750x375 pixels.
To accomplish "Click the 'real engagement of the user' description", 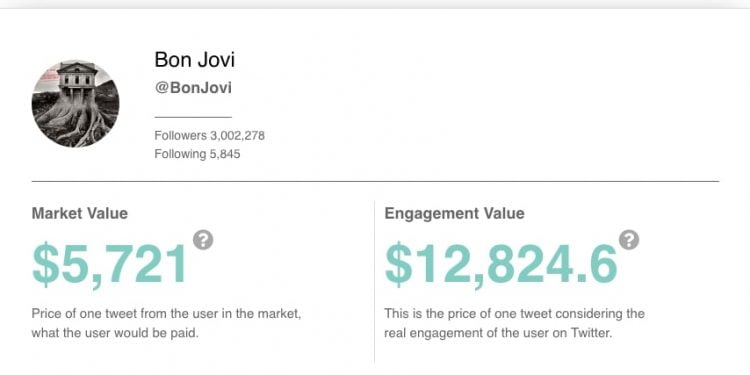I will pos(514,323).
